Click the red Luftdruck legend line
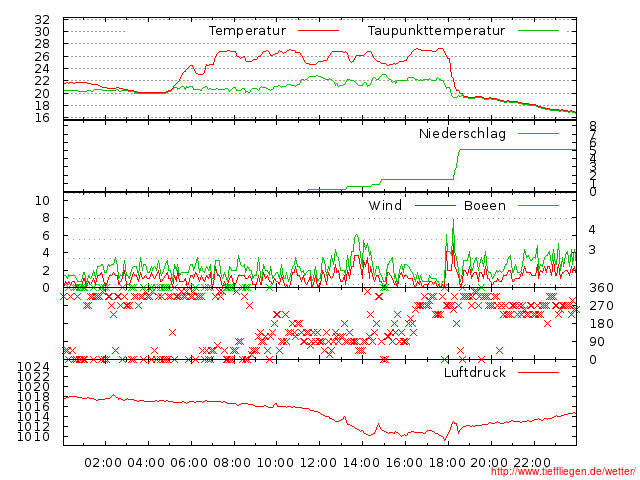 click(x=538, y=372)
